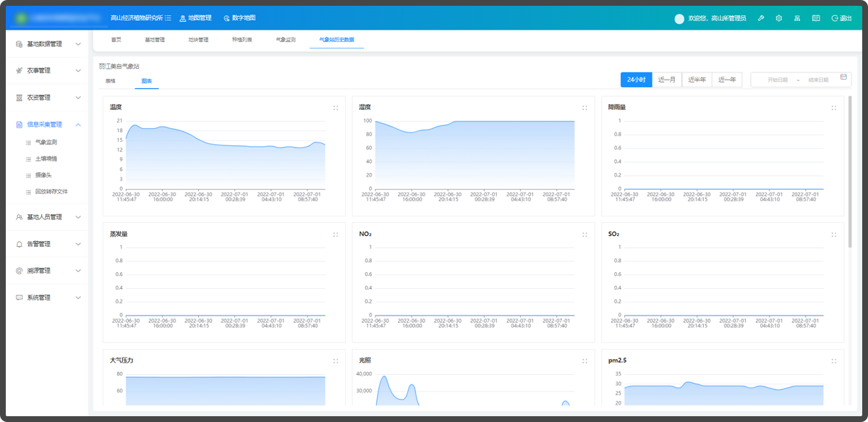Click the 丽江美自气象站 station title
The height and width of the screenshot is (422, 868).
click(x=119, y=66)
